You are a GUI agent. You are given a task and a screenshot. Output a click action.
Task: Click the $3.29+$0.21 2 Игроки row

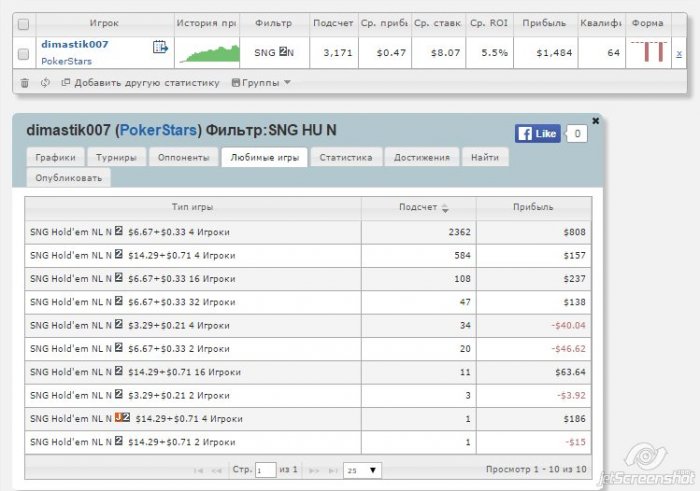pos(308,395)
